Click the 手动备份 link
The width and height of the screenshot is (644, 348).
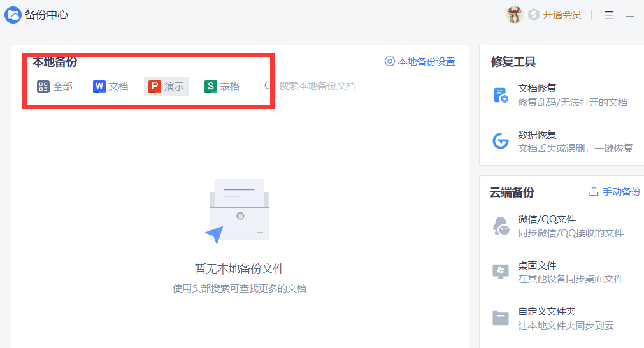[621, 191]
